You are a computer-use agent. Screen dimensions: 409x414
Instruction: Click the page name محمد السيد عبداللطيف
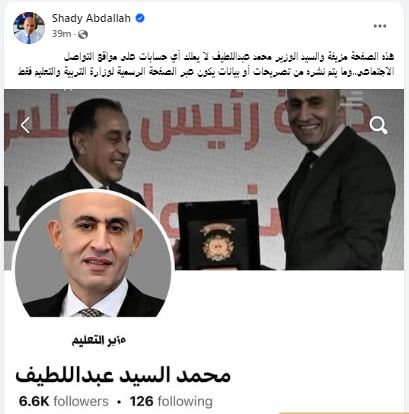123,375
